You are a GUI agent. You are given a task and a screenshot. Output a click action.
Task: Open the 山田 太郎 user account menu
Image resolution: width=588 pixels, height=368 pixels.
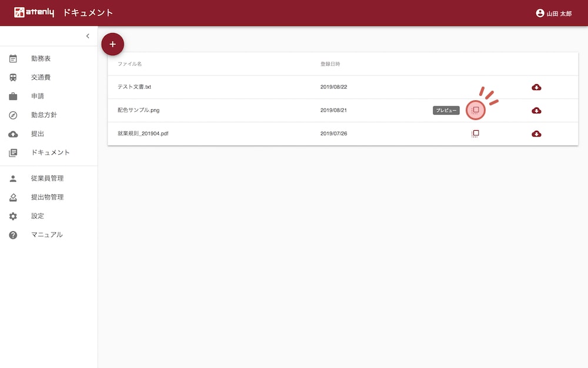[553, 13]
